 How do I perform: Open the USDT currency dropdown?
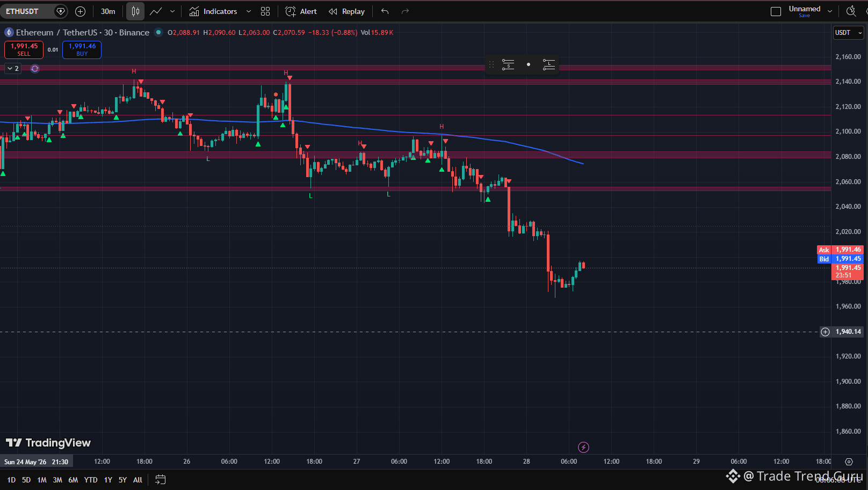click(848, 33)
